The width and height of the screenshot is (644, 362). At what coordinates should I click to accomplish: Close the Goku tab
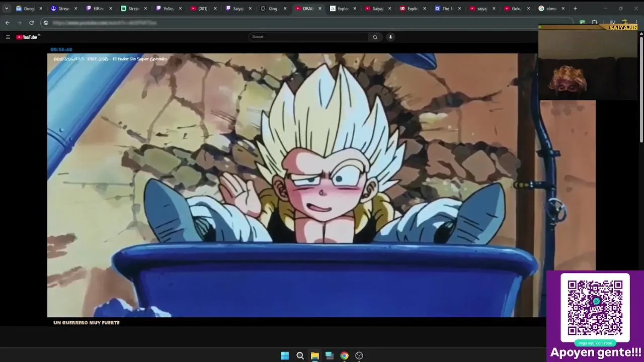coord(528,9)
